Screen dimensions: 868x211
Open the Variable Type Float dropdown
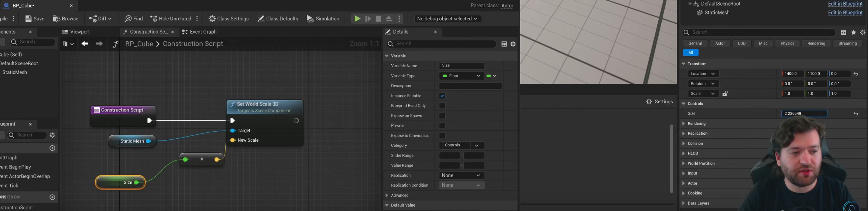coord(462,76)
